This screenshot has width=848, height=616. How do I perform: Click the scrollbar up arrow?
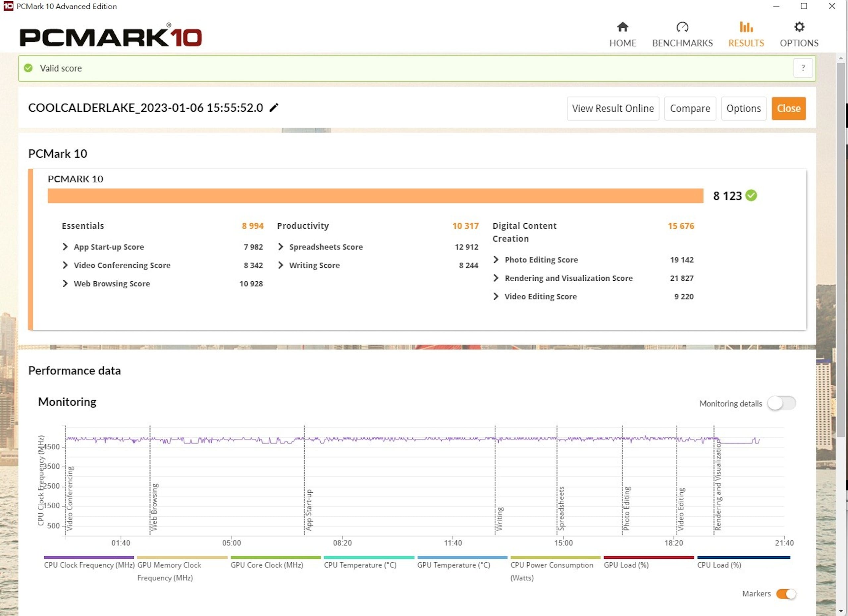(x=840, y=58)
